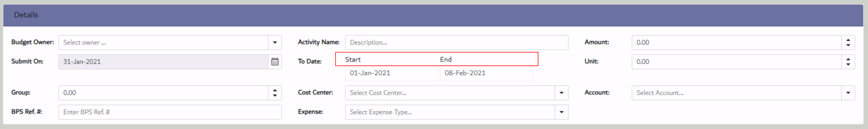Open the Account dropdown arrow
The image size is (868, 129).
tap(848, 93)
